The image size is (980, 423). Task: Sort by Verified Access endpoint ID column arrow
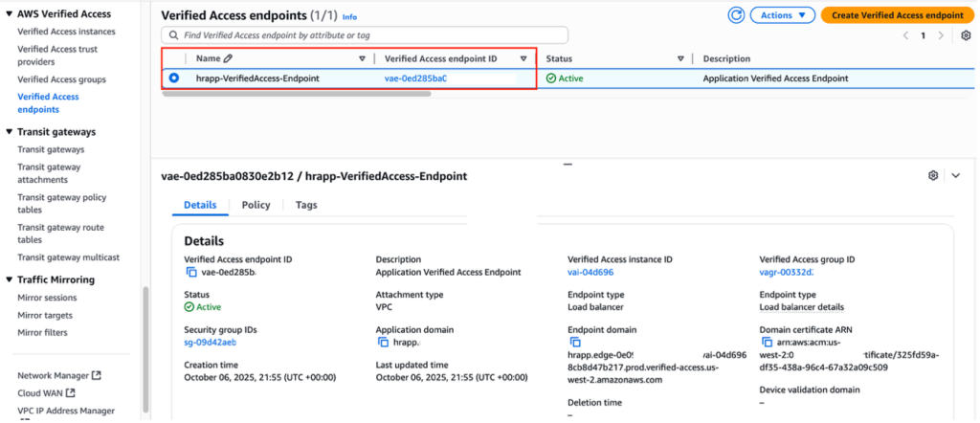pyautogui.click(x=523, y=58)
